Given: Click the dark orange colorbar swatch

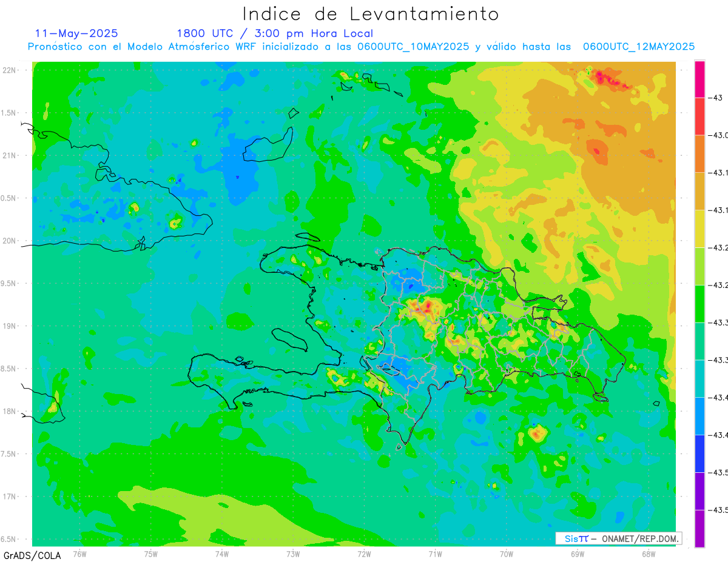Looking at the screenshot, I should (699, 154).
